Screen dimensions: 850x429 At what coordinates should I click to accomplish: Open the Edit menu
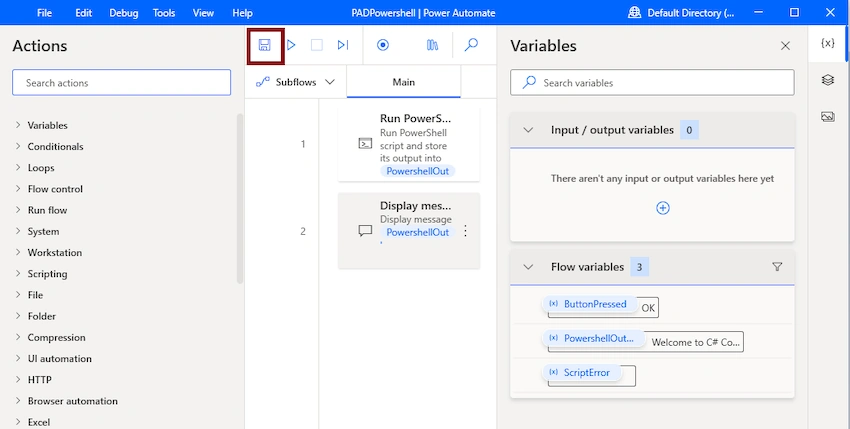click(83, 12)
